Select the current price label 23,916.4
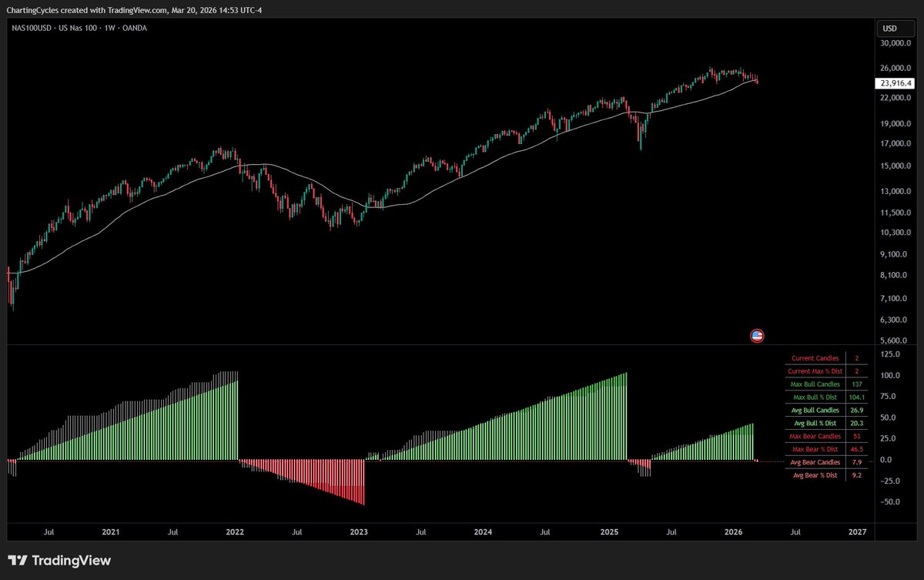The image size is (924, 580). [896, 83]
